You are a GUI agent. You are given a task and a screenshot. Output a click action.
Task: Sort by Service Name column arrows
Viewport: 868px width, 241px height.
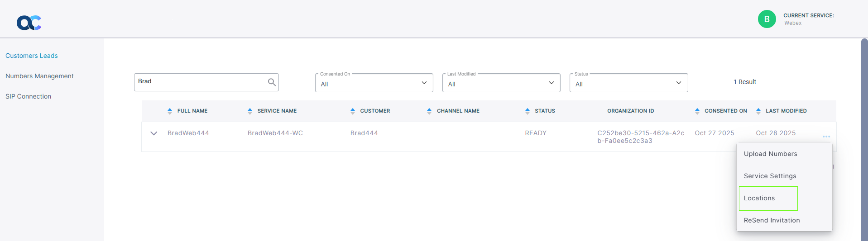point(250,111)
